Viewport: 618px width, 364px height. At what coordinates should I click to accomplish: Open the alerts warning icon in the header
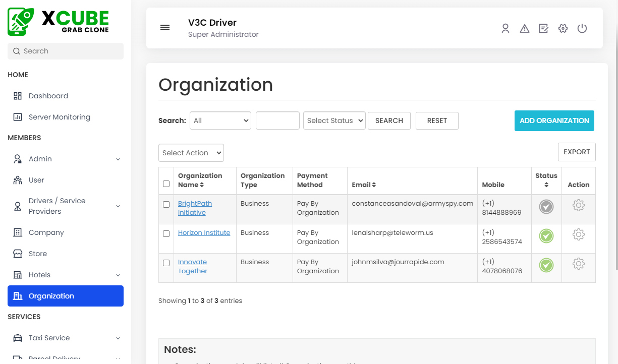click(525, 28)
